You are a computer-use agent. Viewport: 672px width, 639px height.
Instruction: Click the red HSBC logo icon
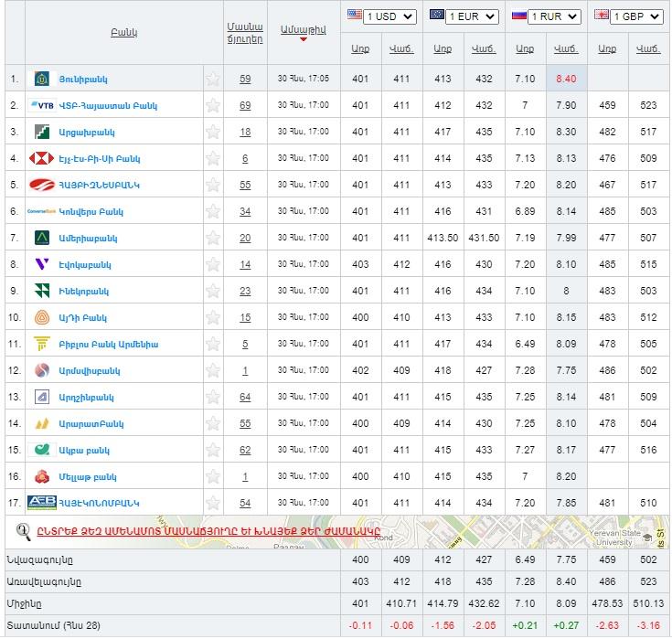42,158
